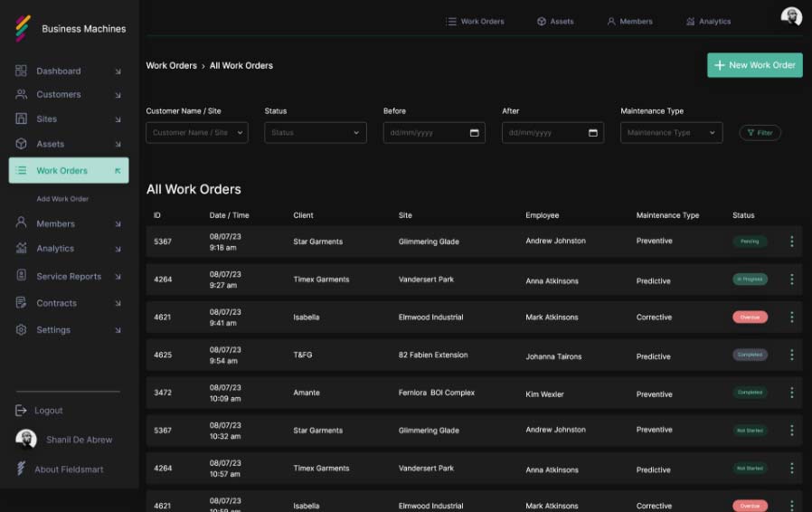This screenshot has width=812, height=512.
Task: Click the Customers people icon
Action: (x=21, y=94)
